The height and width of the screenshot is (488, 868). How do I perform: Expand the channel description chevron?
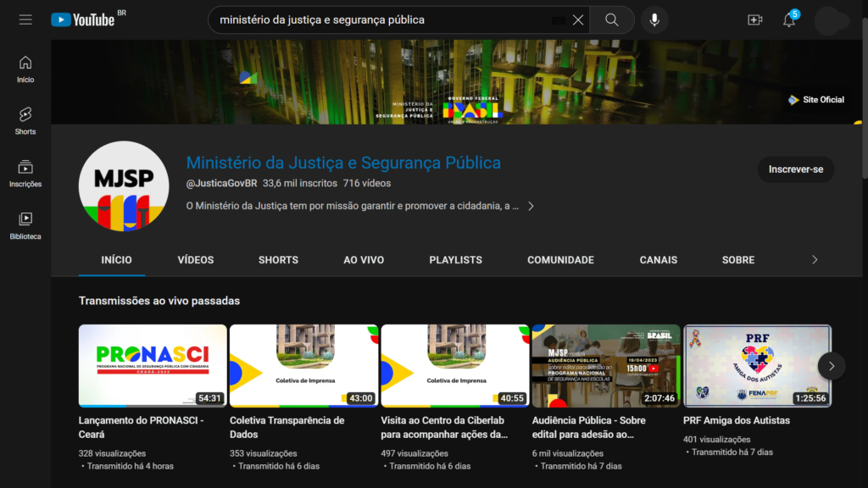coord(531,206)
